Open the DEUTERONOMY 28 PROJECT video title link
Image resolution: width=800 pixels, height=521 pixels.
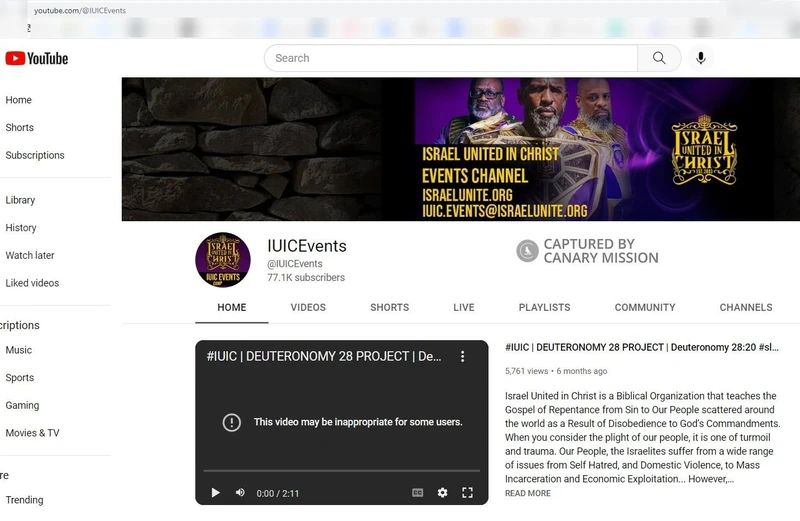tap(642, 348)
